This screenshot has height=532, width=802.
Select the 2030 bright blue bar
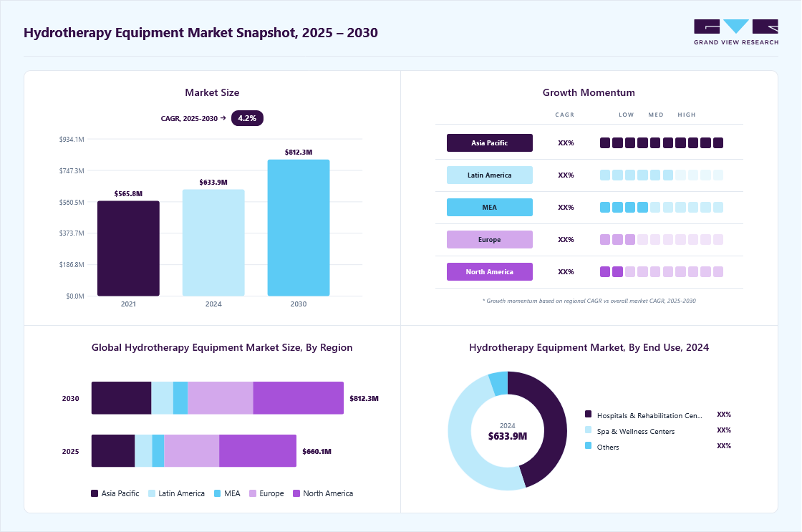[298, 228]
